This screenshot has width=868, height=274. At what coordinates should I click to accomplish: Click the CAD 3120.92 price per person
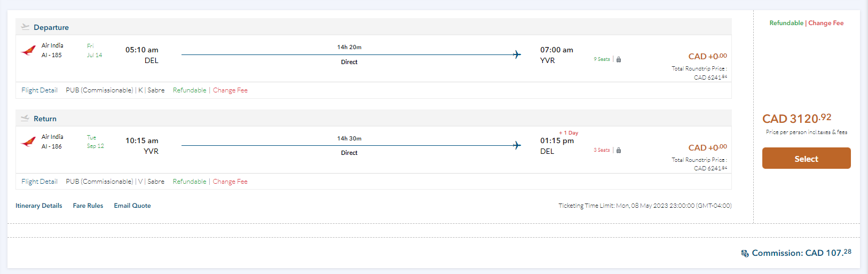coord(796,119)
